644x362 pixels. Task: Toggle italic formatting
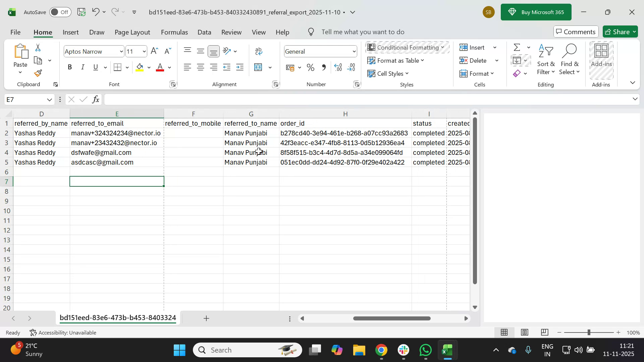(83, 67)
